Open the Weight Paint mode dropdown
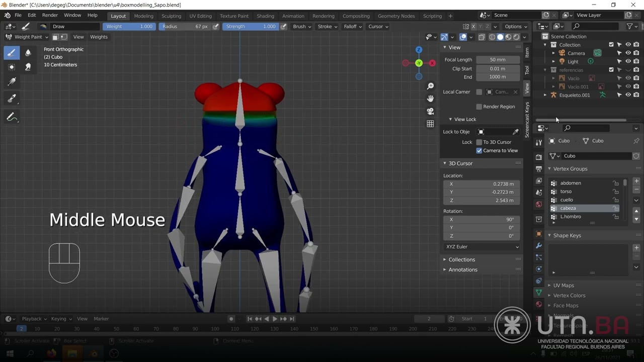The image size is (644, 362). 27,37
